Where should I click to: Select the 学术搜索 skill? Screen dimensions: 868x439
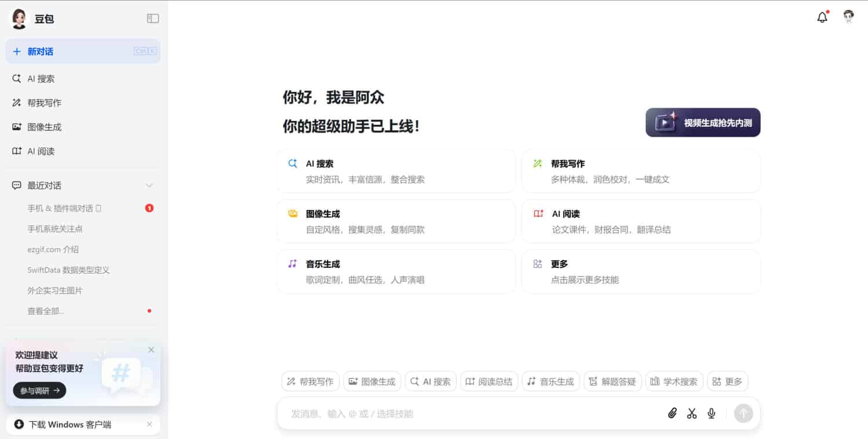point(674,381)
